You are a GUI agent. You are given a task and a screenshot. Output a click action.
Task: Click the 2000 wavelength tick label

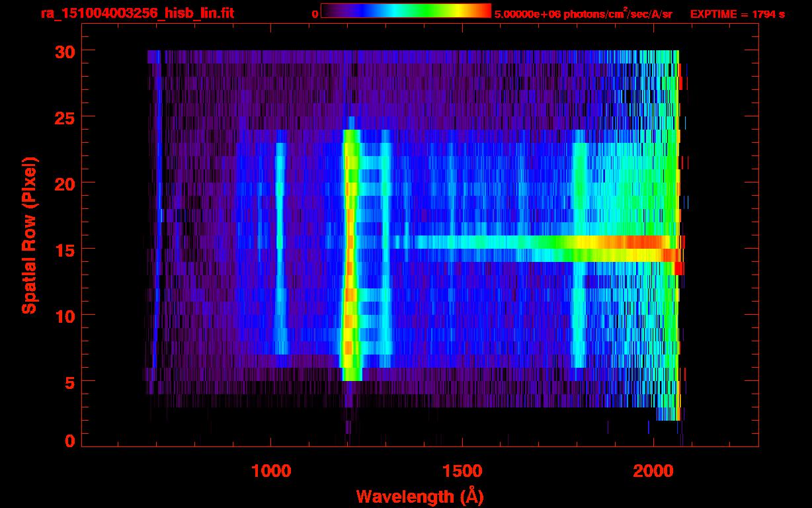click(653, 470)
